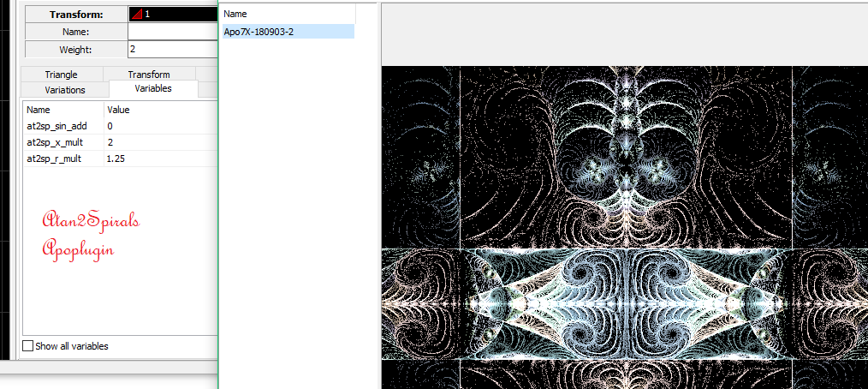Image resolution: width=868 pixels, height=389 pixels.
Task: Click the Weight field containing 2
Action: point(173,50)
